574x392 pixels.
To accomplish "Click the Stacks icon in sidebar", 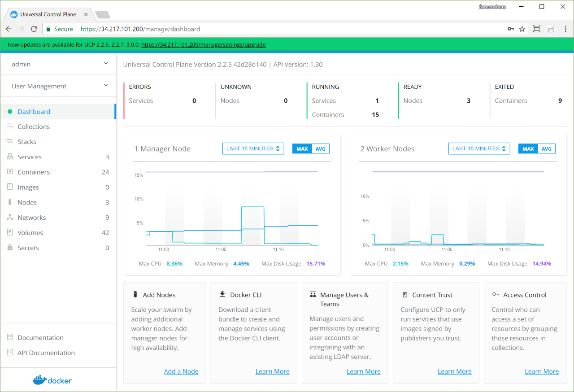I will 10,142.
